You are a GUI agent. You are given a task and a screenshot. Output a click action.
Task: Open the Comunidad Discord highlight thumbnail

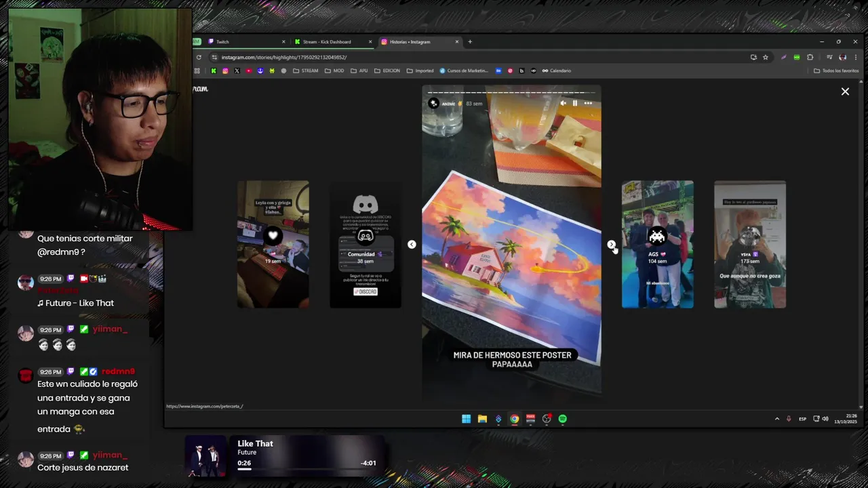(x=366, y=244)
